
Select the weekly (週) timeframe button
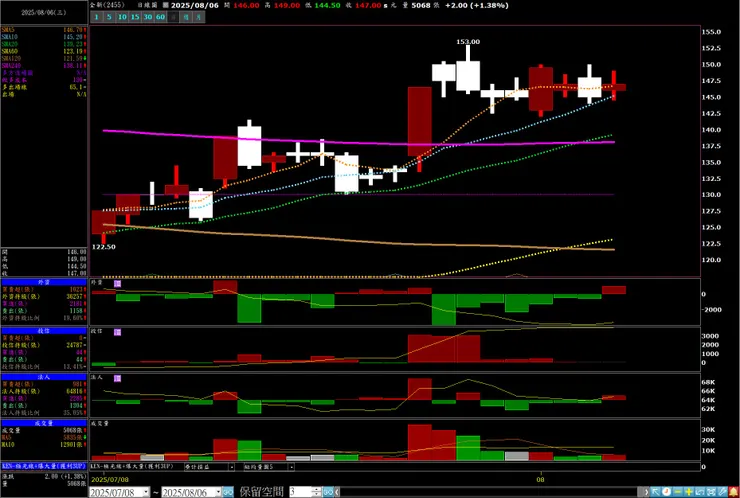pos(186,17)
